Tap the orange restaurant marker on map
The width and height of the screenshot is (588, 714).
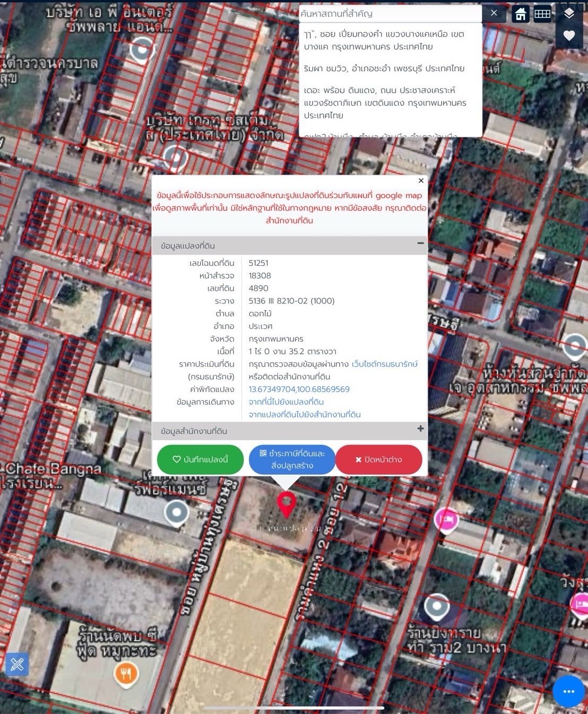(126, 675)
